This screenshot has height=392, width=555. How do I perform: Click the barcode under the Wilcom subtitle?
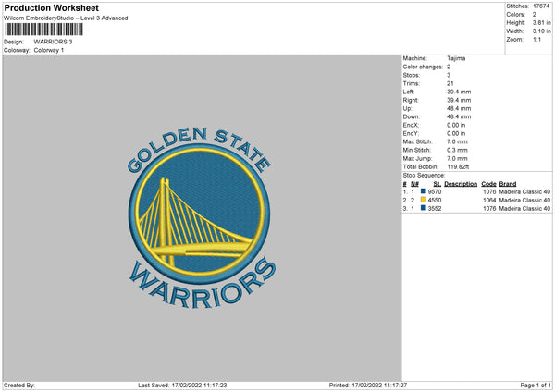click(43, 30)
